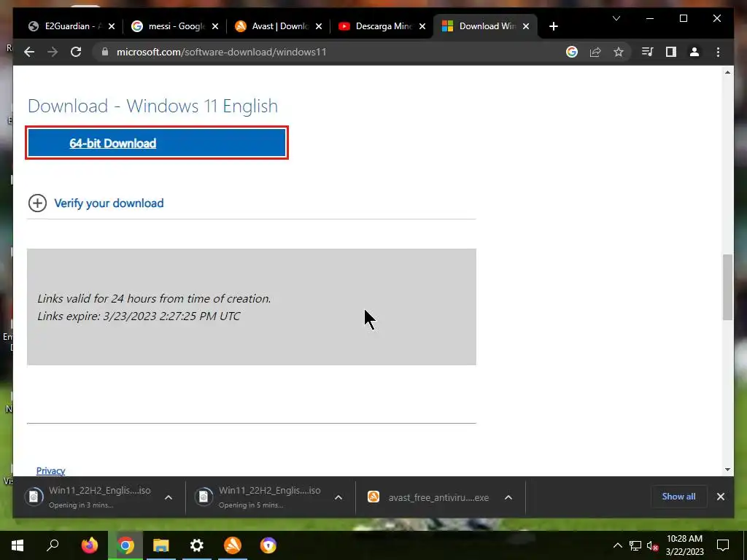Click the plus circle next to Verify
Screen dimensions: 747x560
tap(37, 203)
